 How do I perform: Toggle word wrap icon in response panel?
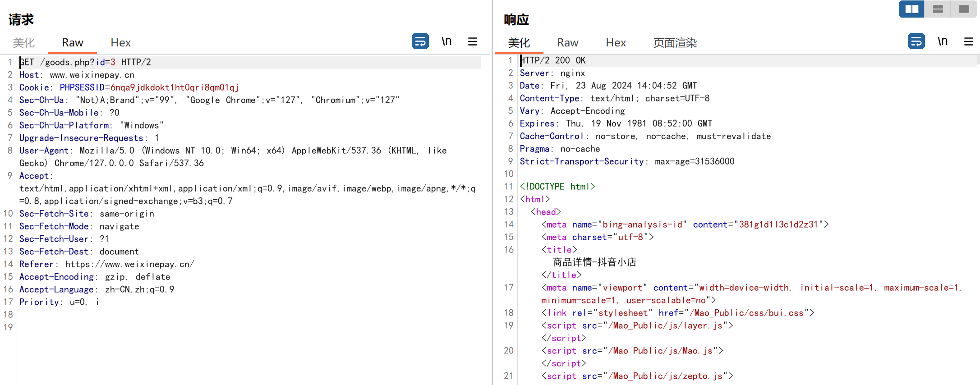(916, 41)
